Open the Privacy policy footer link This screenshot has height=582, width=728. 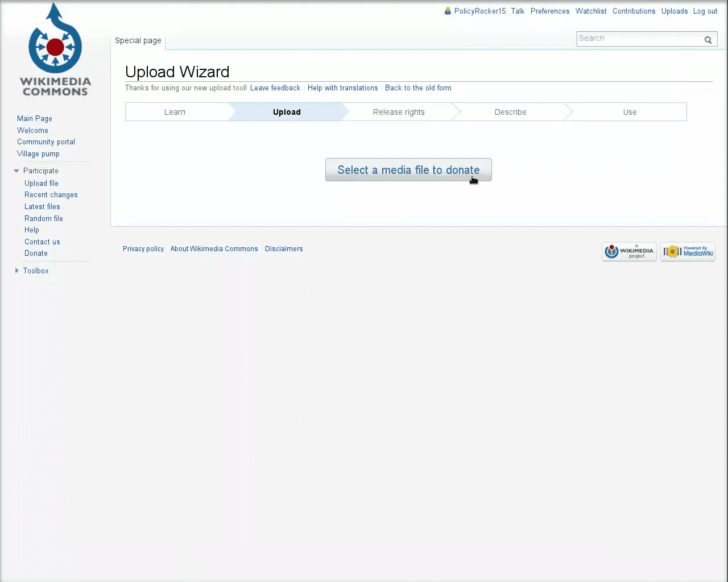pyautogui.click(x=143, y=249)
